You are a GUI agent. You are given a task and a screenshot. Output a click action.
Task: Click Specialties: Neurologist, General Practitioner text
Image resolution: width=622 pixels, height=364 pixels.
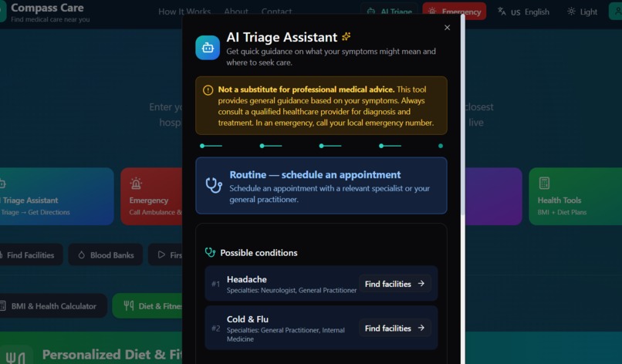[292, 290]
